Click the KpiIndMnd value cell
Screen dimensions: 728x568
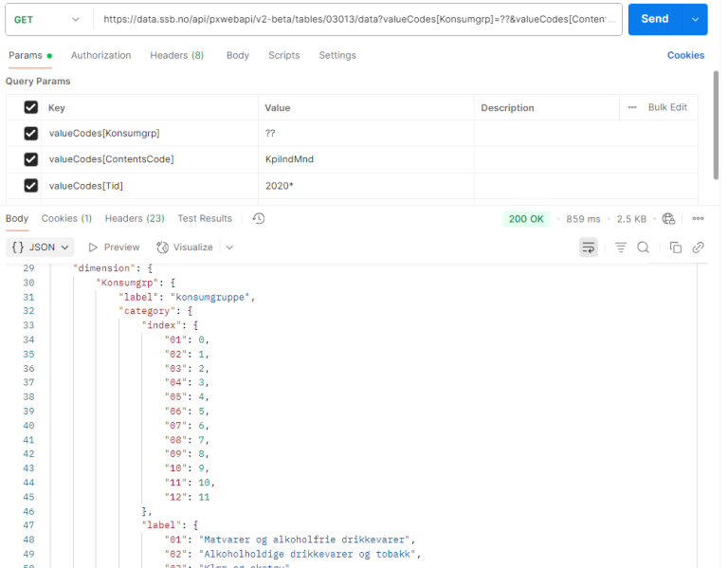coord(366,159)
